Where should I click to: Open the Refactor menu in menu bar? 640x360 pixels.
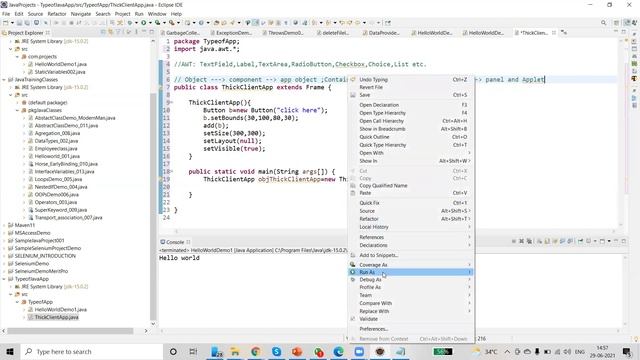click(x=57, y=14)
